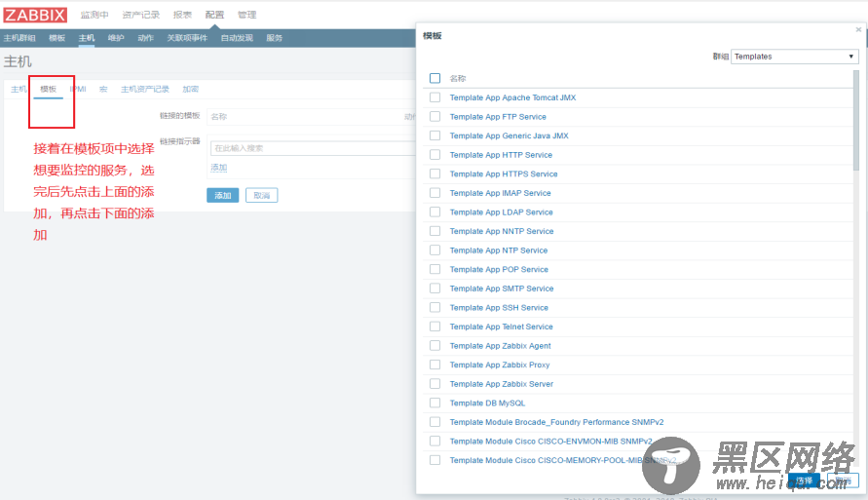Switch to the 模板 form tab
This screenshot has width=868, height=500.
pyautogui.click(x=48, y=89)
